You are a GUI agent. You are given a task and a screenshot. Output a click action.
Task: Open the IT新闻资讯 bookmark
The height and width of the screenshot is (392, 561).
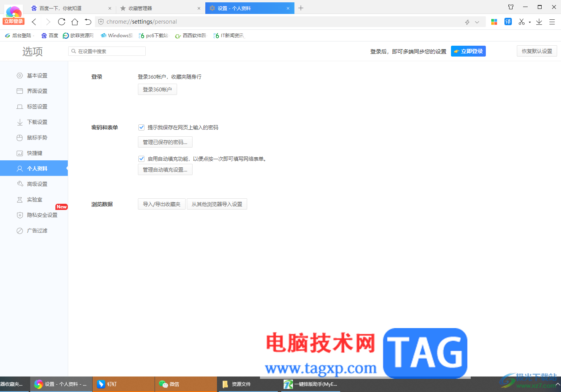coord(229,36)
